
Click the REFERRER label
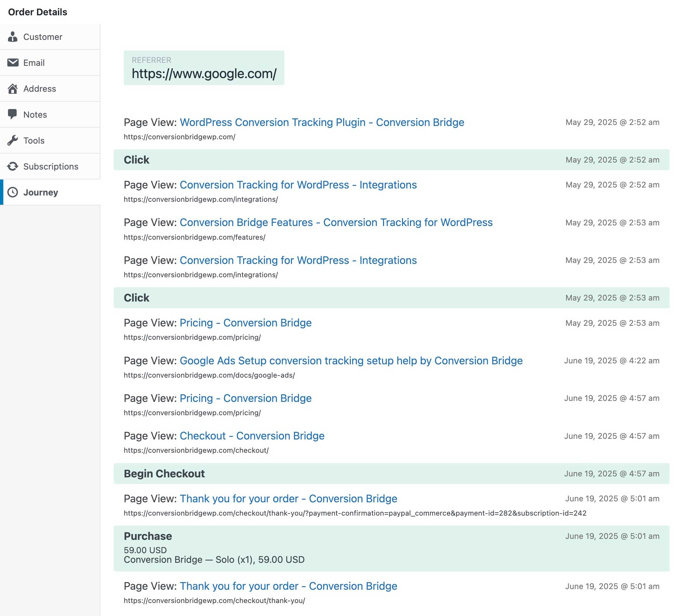pyautogui.click(x=151, y=60)
